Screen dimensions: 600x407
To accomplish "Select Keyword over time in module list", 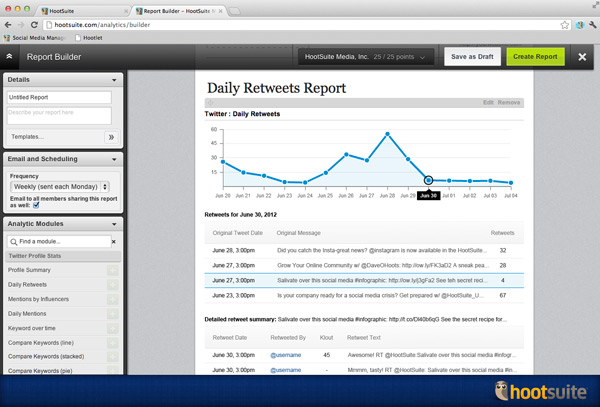I will click(x=32, y=328).
